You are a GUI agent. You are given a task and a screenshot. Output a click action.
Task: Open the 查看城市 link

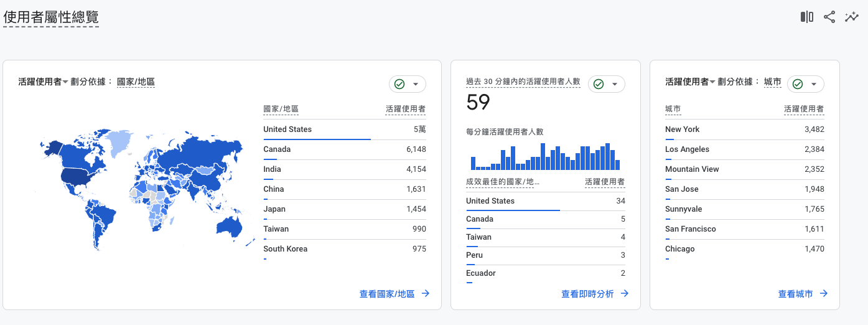(x=795, y=293)
